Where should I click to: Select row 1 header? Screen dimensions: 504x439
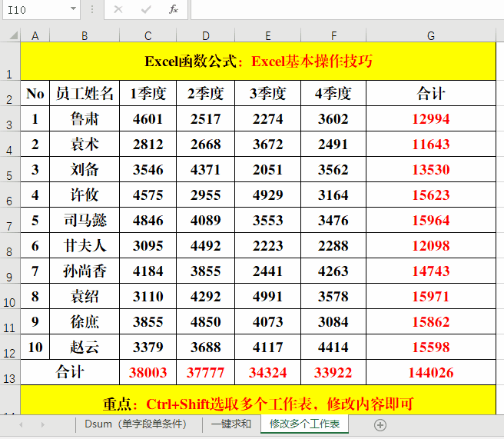tap(10, 62)
